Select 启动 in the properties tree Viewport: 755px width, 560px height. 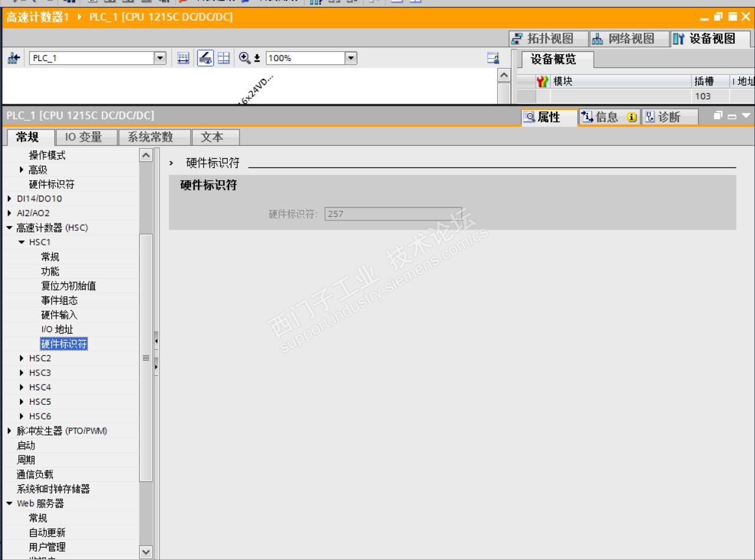(26, 445)
